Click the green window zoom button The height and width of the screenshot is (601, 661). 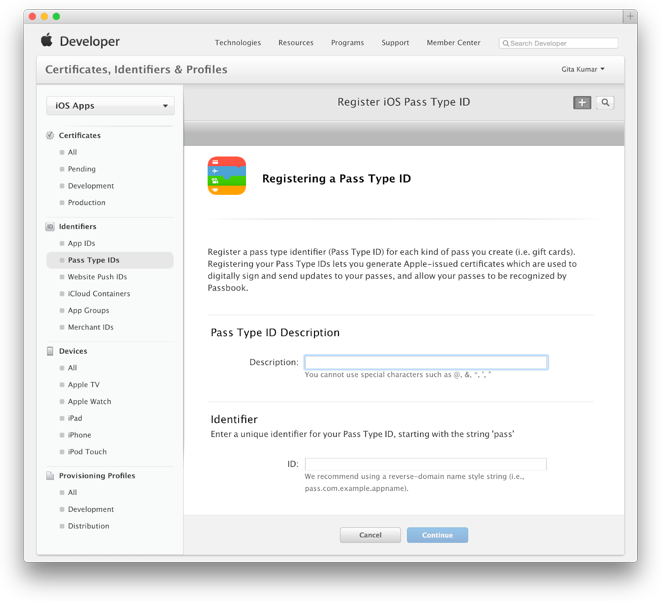[x=56, y=16]
